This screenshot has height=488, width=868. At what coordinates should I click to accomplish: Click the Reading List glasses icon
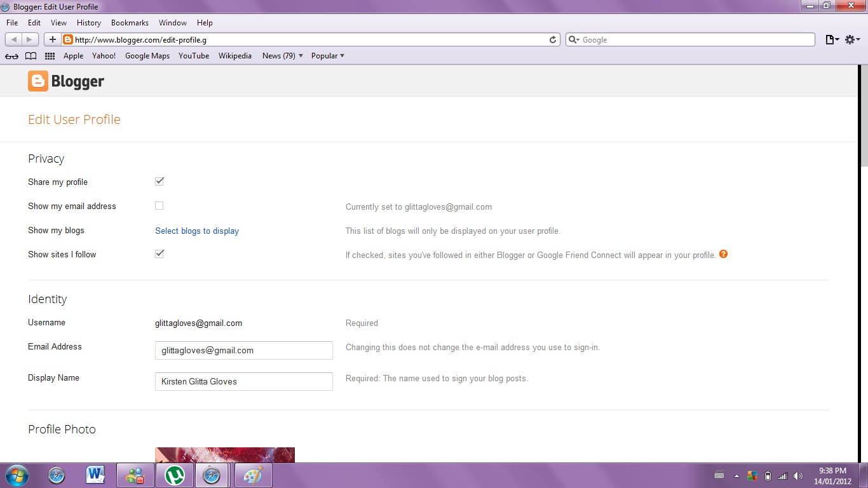pyautogui.click(x=11, y=56)
